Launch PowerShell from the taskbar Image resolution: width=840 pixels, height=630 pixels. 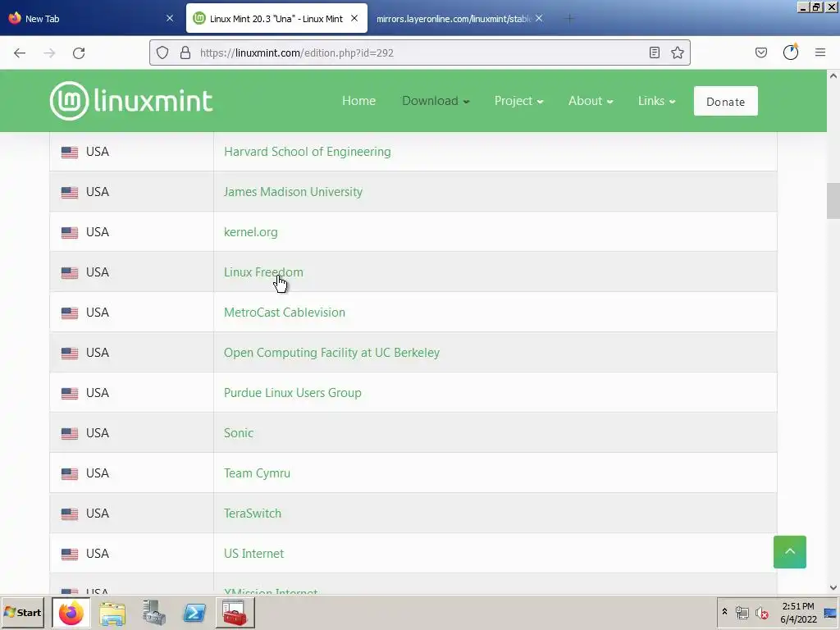point(194,613)
